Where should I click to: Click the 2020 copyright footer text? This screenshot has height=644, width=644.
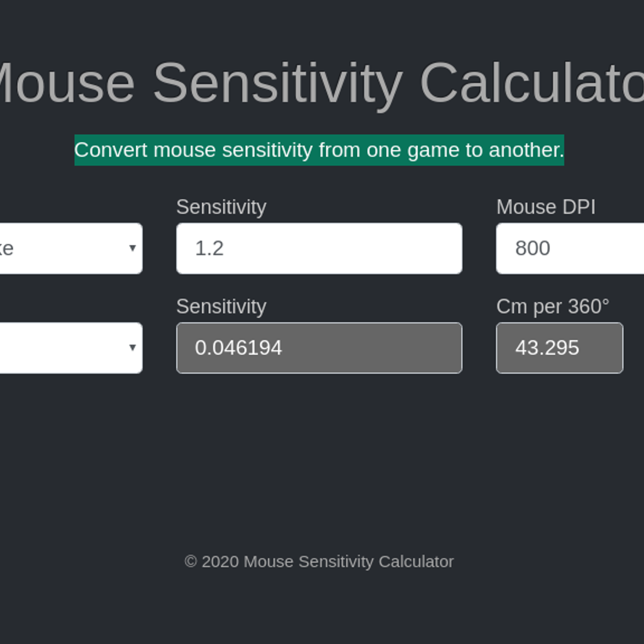click(319, 561)
